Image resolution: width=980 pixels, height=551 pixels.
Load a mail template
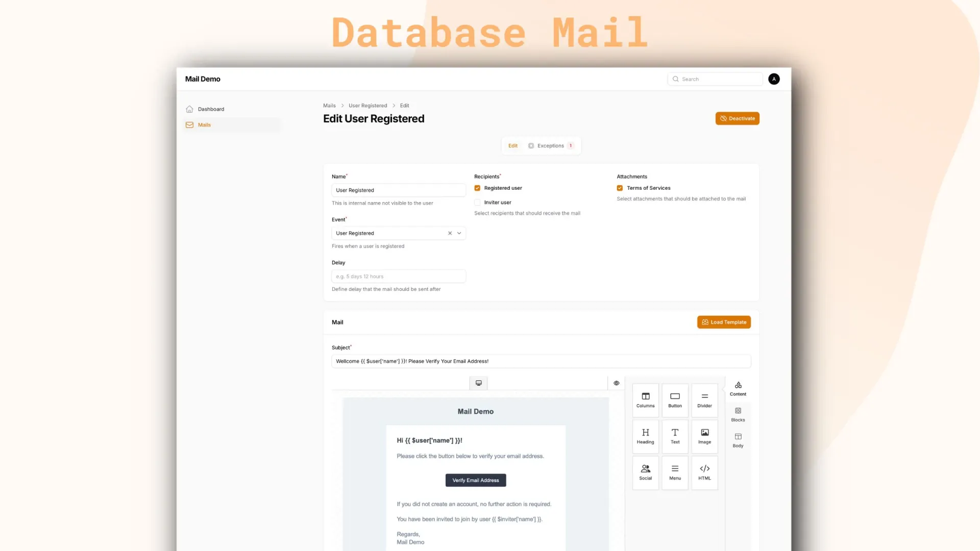(x=724, y=322)
